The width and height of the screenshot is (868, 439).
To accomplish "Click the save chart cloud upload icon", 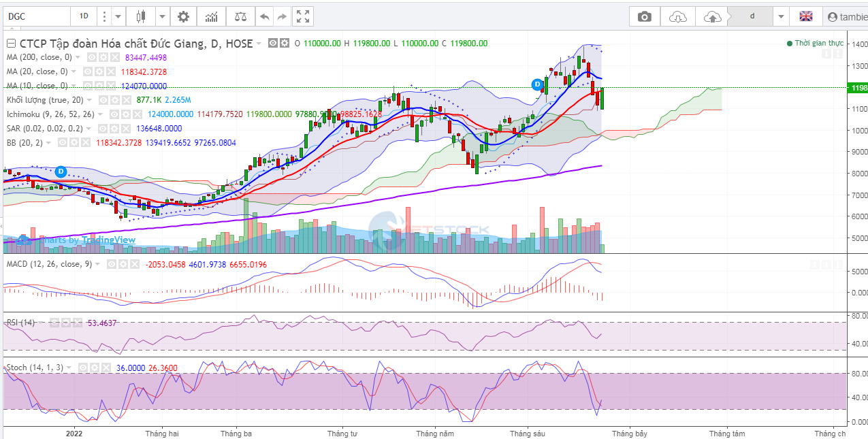I will click(712, 16).
